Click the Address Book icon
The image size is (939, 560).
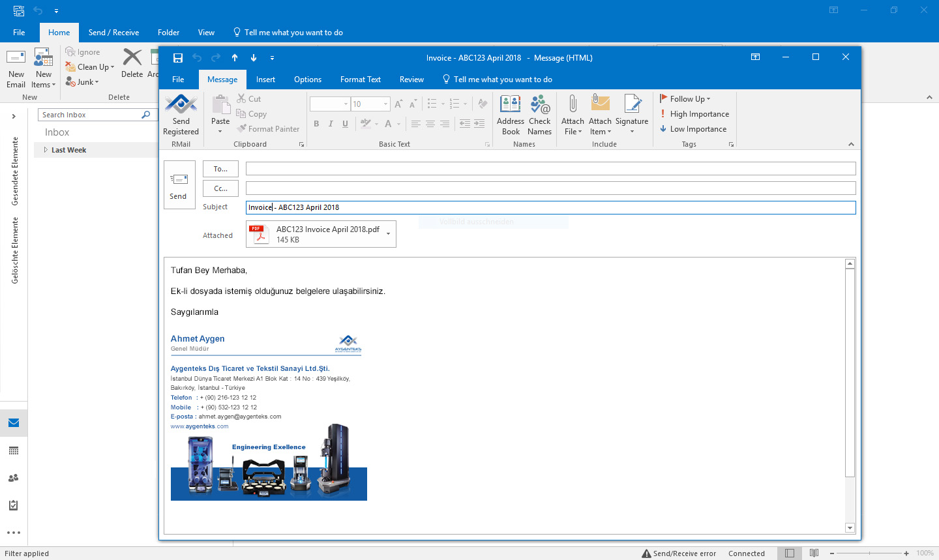(x=511, y=115)
